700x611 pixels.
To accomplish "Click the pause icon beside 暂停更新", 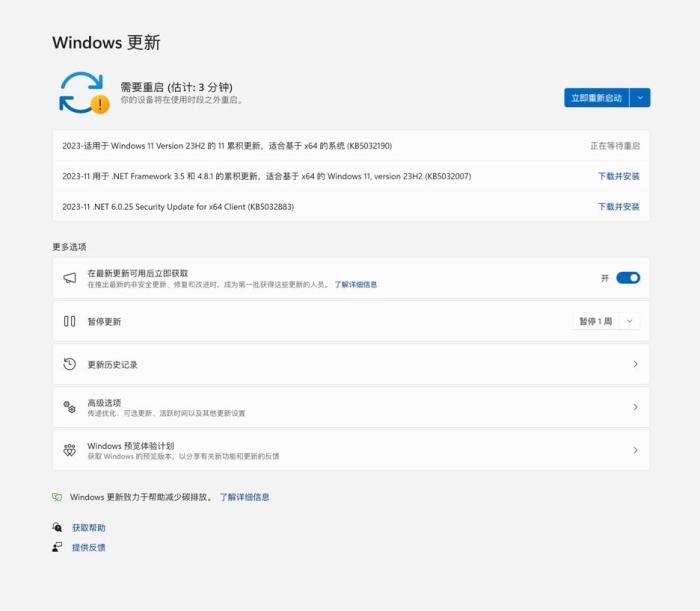I will [70, 321].
